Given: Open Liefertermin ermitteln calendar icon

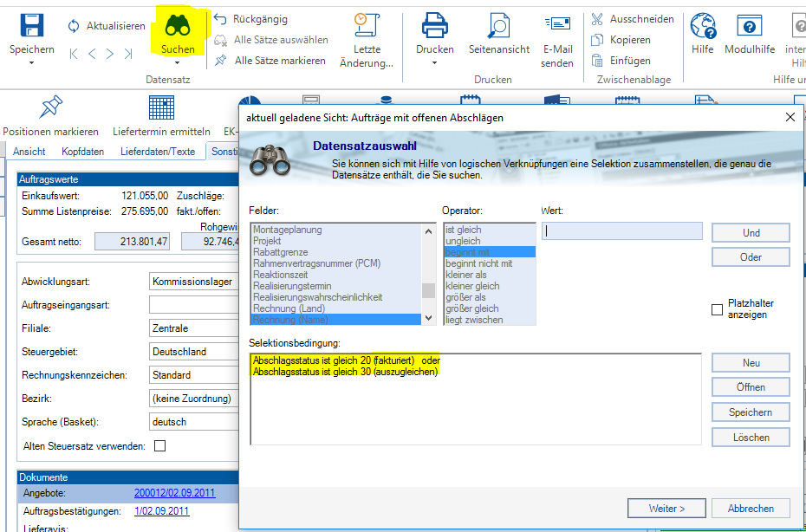Looking at the screenshot, I should click(161, 107).
